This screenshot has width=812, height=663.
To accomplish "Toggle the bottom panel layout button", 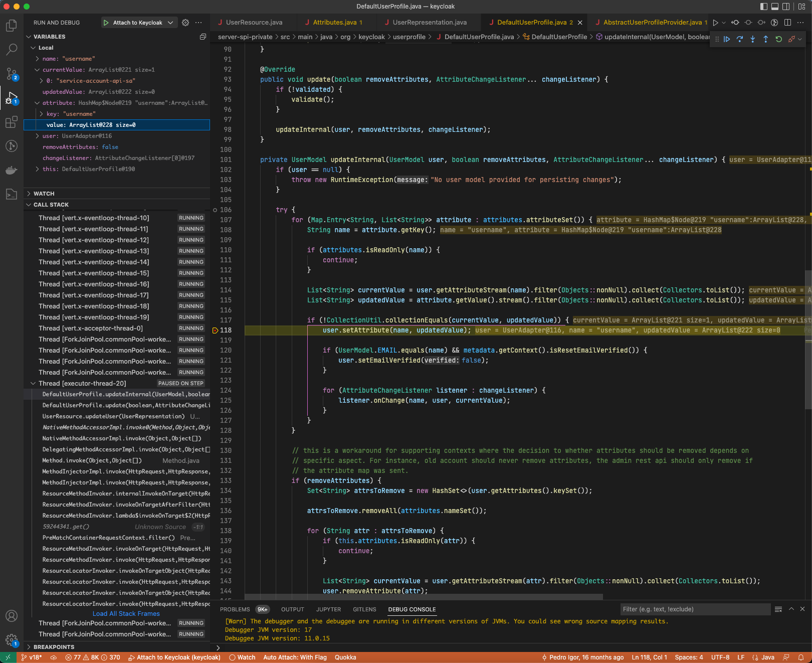I will (775, 7).
